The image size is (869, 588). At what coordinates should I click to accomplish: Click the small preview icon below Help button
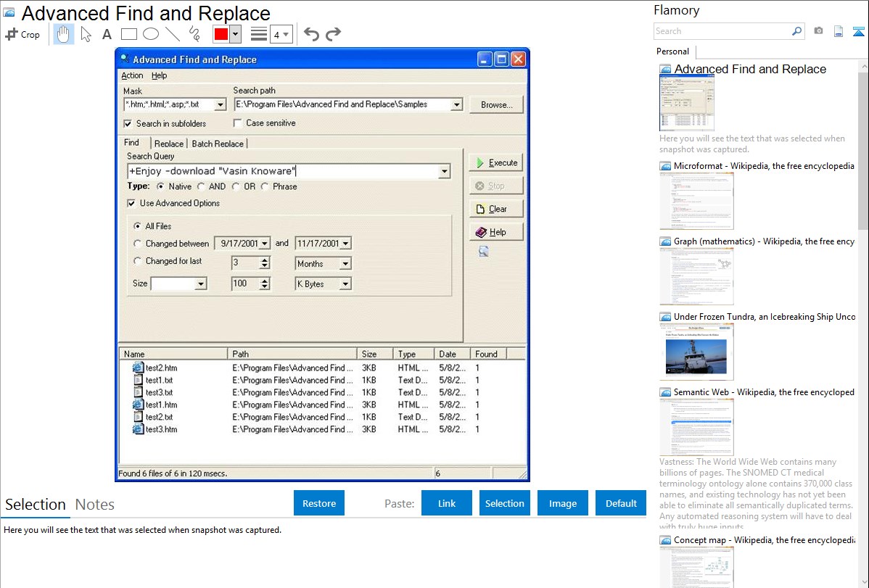tap(484, 252)
